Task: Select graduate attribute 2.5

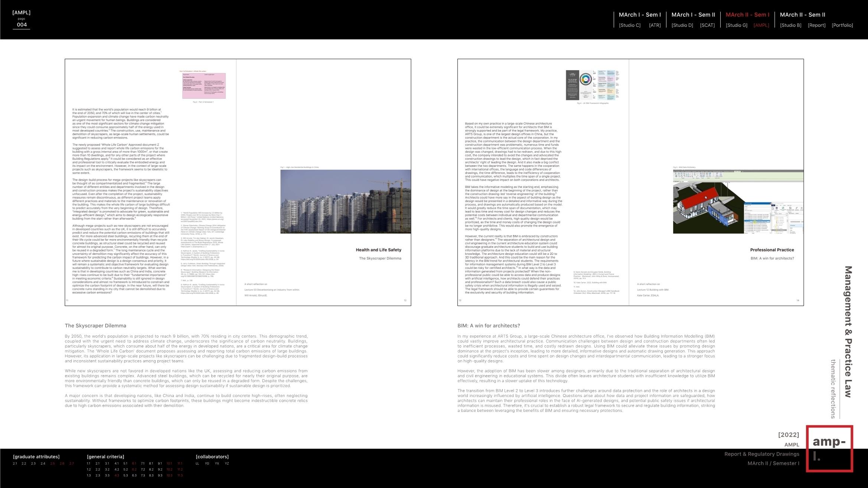Action: click(52, 463)
